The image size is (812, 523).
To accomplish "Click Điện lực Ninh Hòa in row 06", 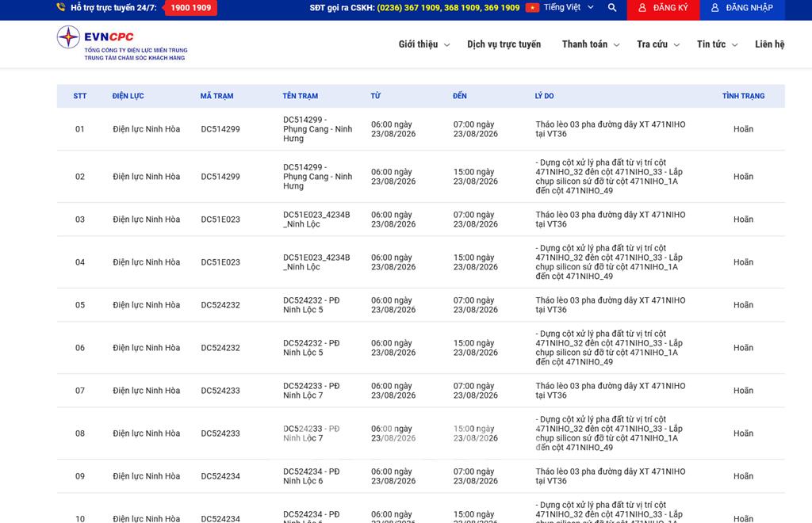I will [x=147, y=348].
